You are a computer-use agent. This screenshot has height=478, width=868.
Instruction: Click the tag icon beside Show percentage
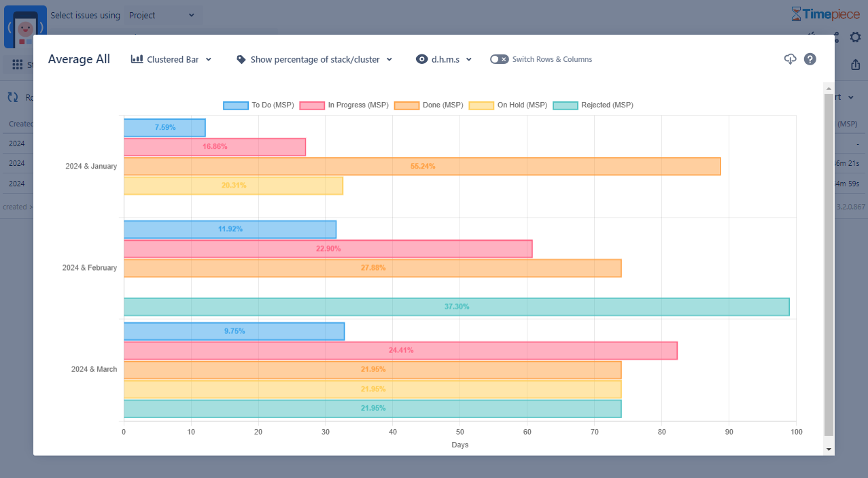241,59
